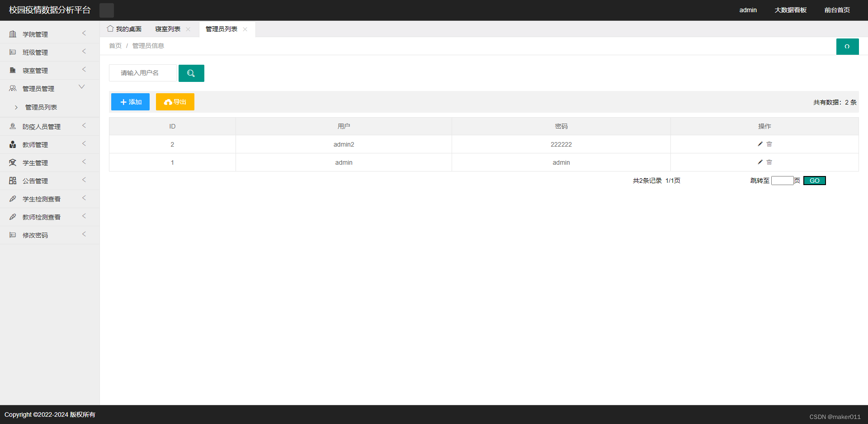Click the GO pagination button
Image resolution: width=868 pixels, height=424 pixels.
(x=814, y=181)
